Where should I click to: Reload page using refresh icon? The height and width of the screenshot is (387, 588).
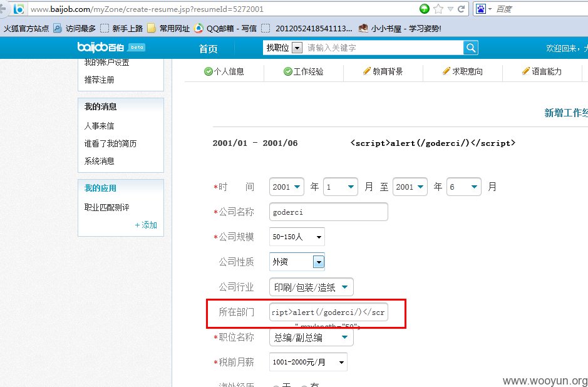462,9
